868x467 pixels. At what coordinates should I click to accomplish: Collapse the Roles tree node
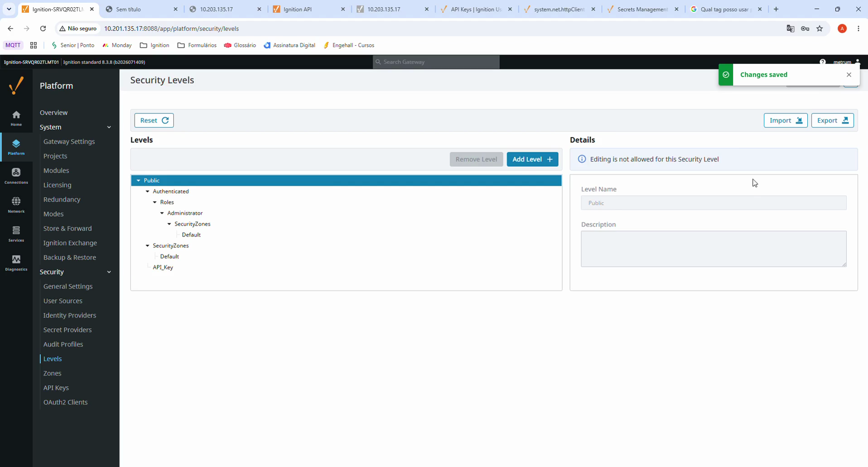coord(155,202)
